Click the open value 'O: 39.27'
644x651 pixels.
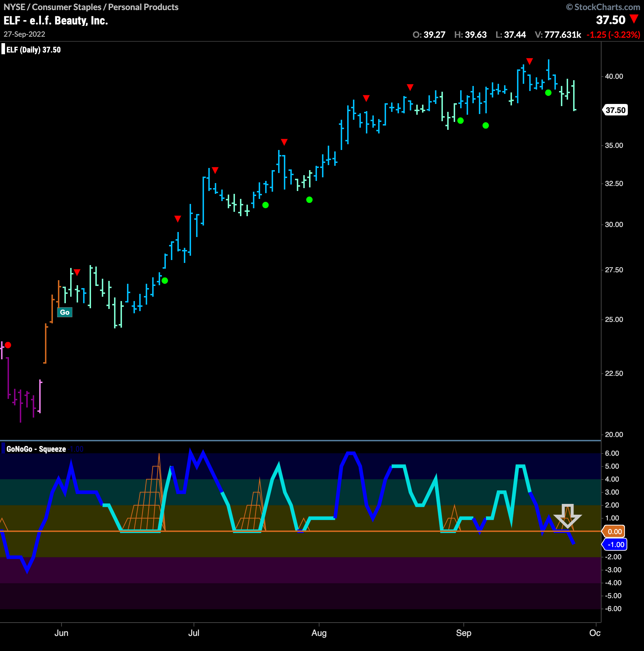pyautogui.click(x=429, y=35)
